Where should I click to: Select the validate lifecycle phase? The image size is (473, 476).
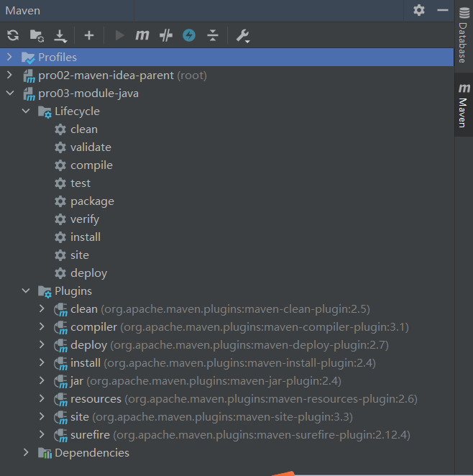coord(91,147)
